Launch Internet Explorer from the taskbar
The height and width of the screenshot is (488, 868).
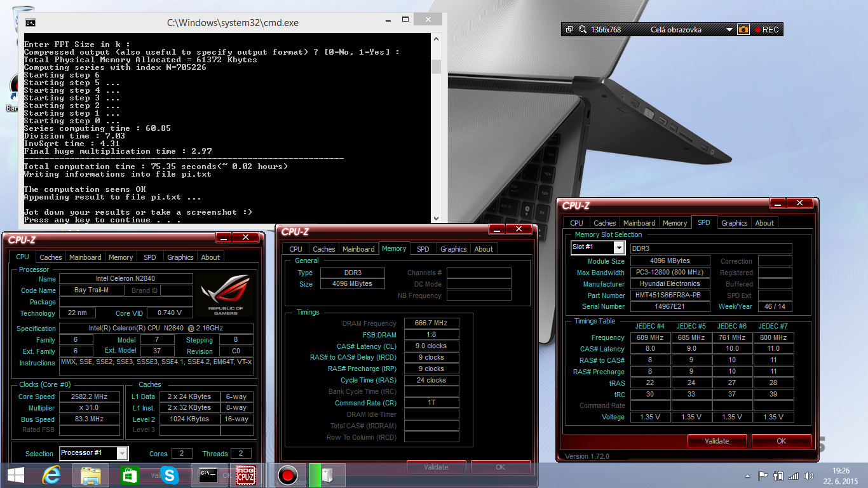click(x=51, y=475)
